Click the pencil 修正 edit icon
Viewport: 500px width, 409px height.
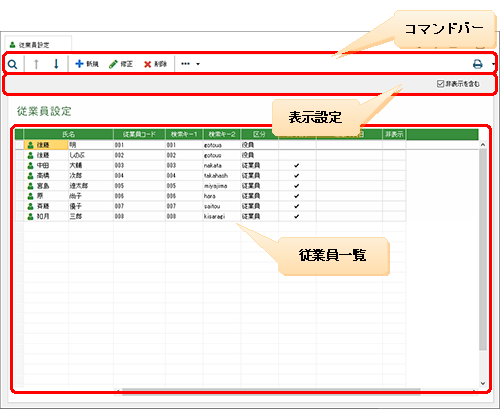click(x=113, y=64)
